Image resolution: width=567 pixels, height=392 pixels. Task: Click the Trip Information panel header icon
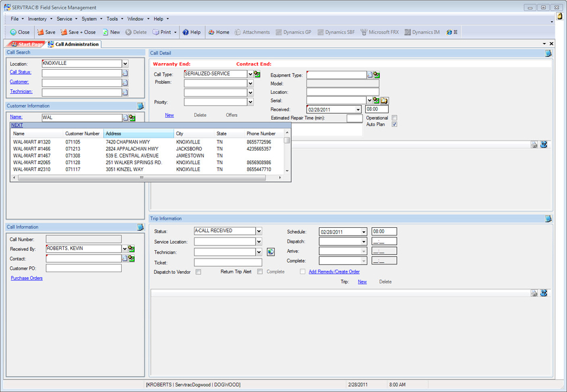[x=549, y=218]
